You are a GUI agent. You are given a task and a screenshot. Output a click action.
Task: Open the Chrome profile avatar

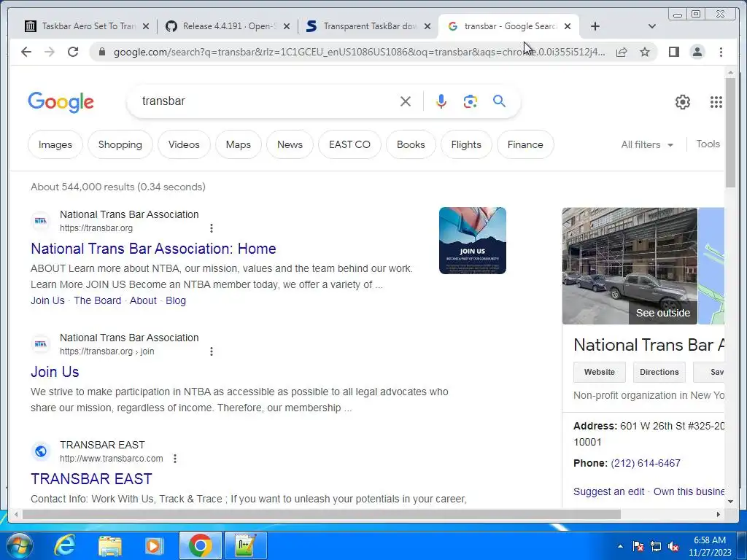click(697, 52)
